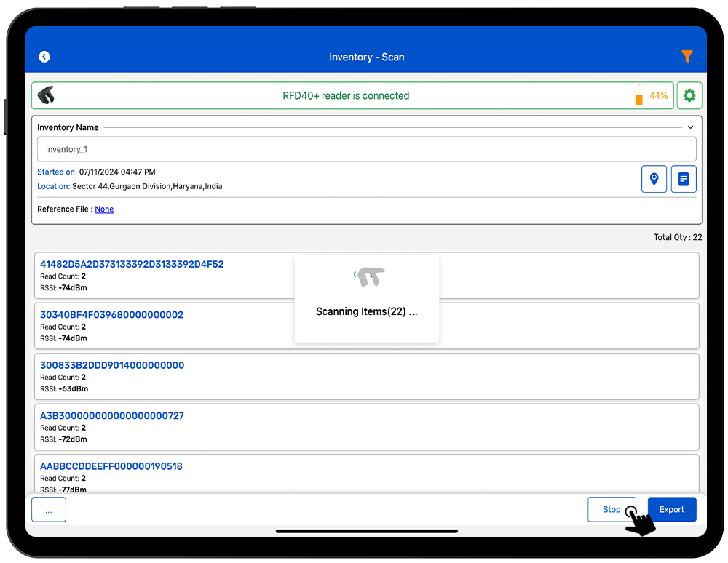
Task: Select tag AABBCCDDEEFF000000190518
Action: (111, 466)
